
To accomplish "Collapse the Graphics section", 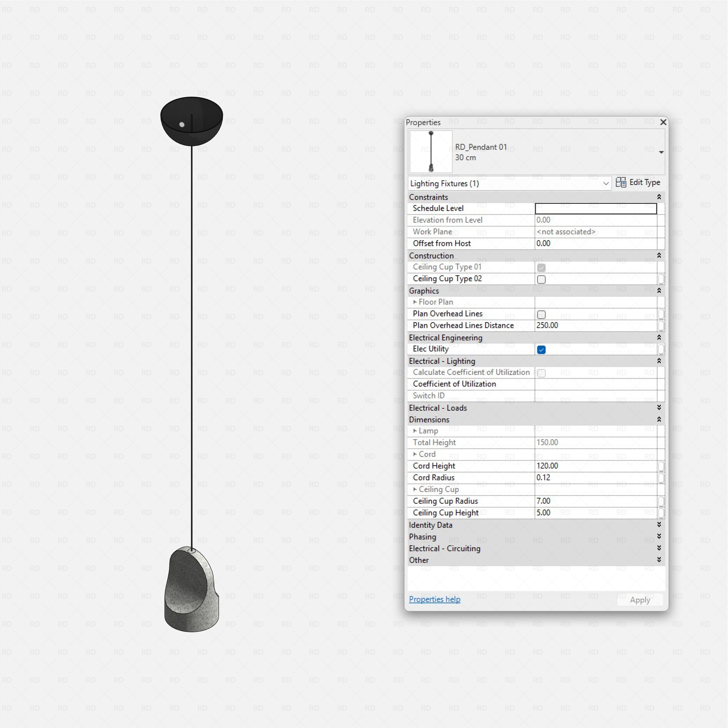I will tap(659, 291).
